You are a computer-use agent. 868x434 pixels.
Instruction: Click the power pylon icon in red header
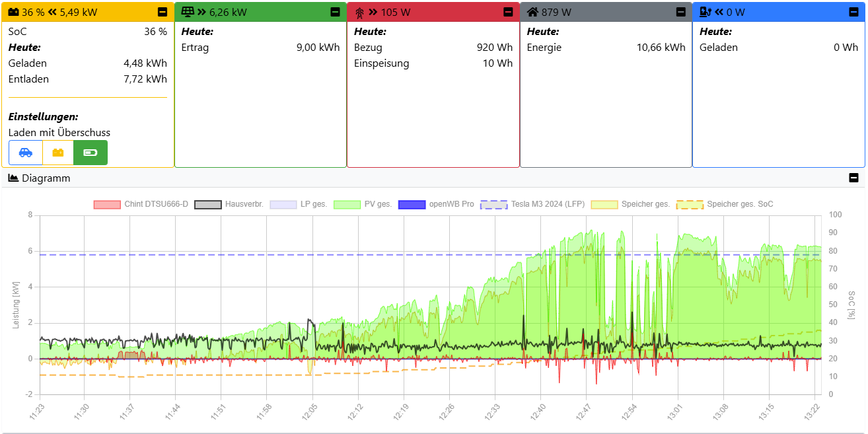[x=359, y=12]
